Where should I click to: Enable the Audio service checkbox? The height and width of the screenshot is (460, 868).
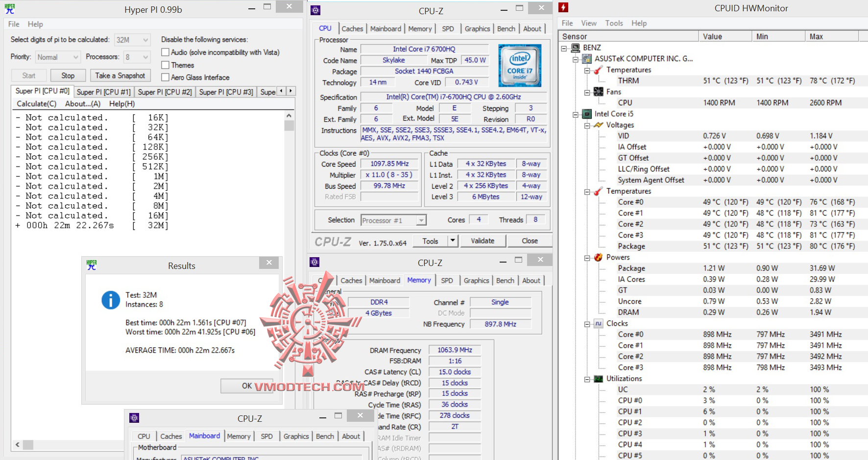point(166,52)
